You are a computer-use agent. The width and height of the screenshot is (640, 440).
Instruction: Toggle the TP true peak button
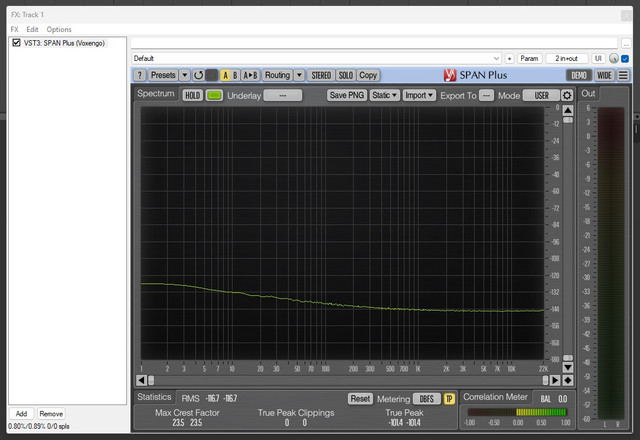click(449, 399)
